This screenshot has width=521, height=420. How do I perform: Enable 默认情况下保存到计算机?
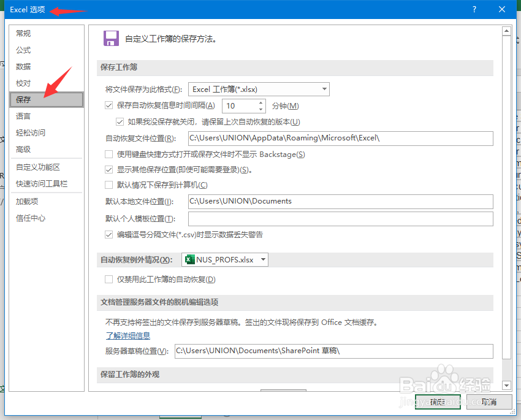pos(108,185)
